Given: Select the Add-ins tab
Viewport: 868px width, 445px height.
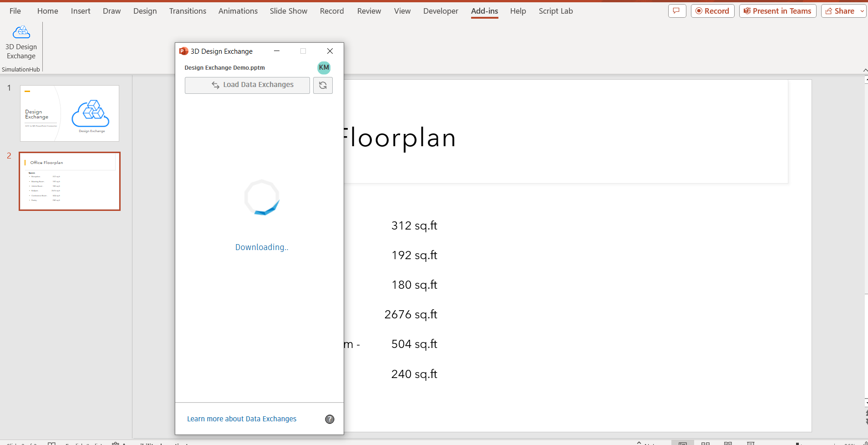Looking at the screenshot, I should tap(485, 11).
